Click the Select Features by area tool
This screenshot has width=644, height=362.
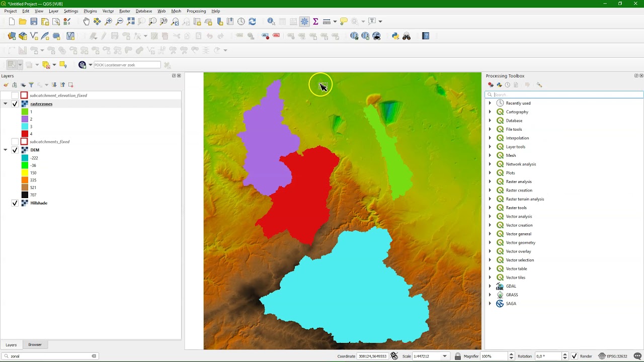tap(11, 65)
